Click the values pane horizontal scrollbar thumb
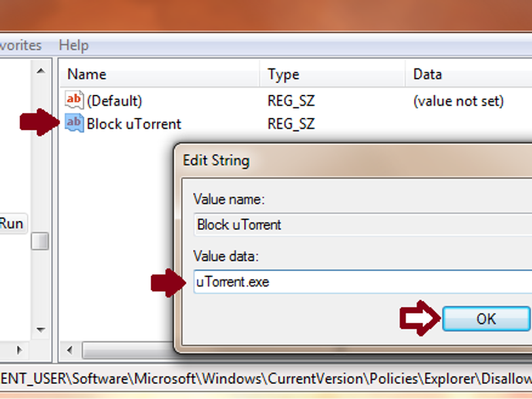This screenshot has width=532, height=399. pyautogui.click(x=128, y=350)
